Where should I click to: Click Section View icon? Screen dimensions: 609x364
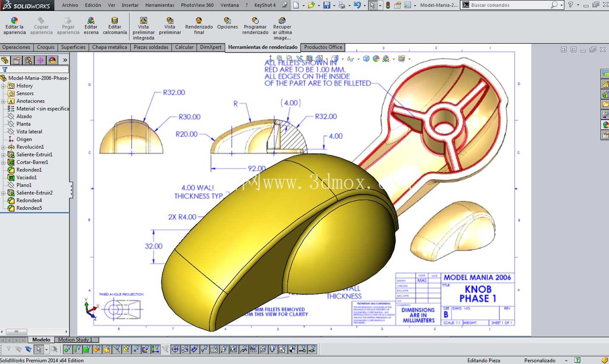310,59
